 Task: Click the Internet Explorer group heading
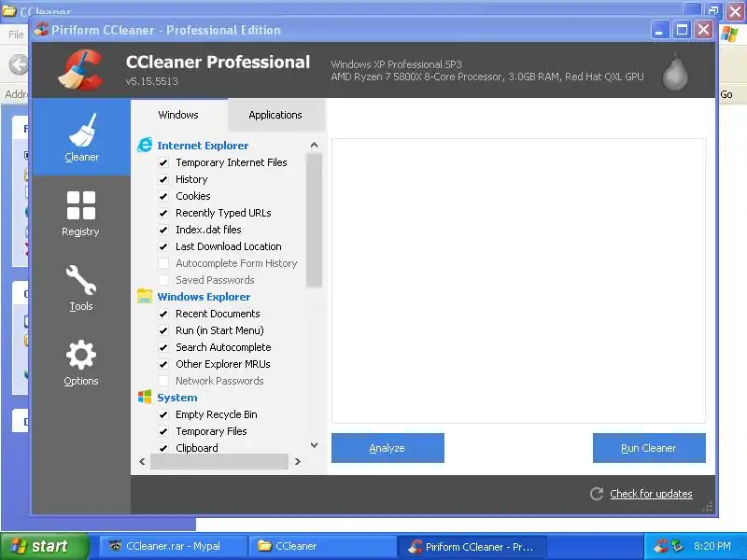tap(203, 146)
